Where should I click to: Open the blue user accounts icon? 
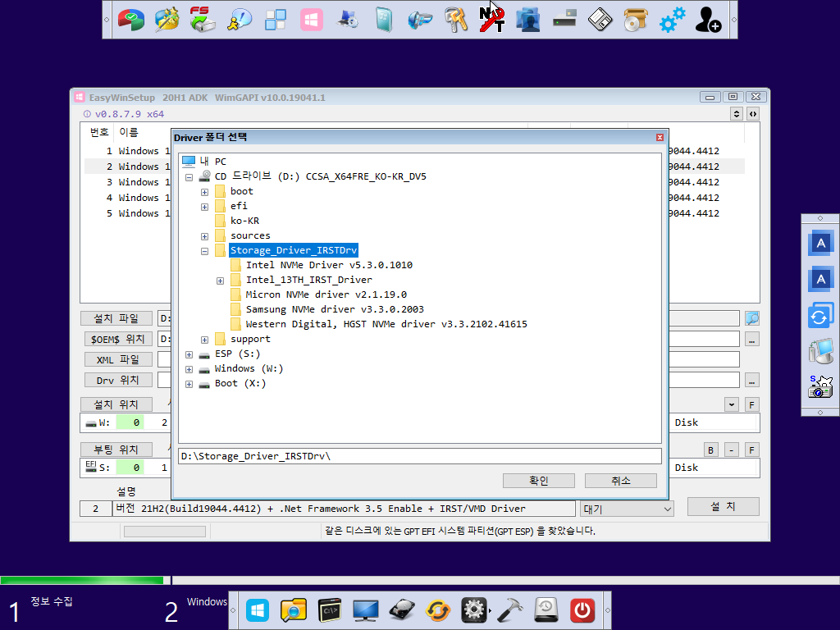coord(527,20)
